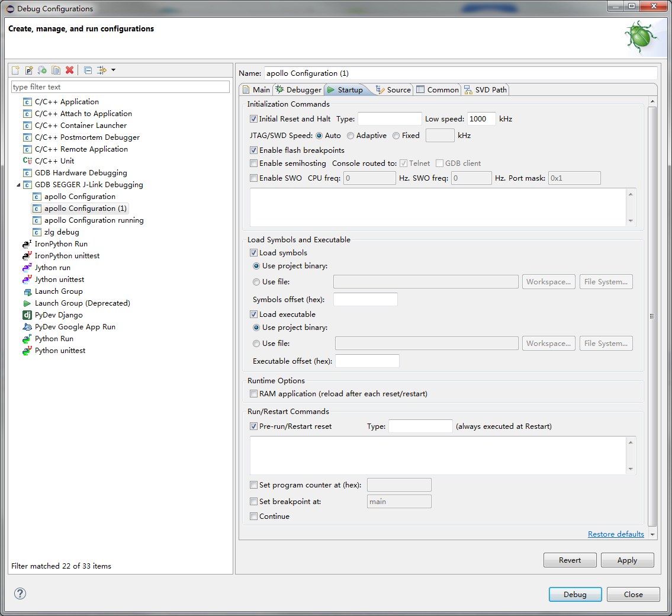Click the New launch configuration icon
This screenshot has width=672, height=616.
(x=15, y=70)
